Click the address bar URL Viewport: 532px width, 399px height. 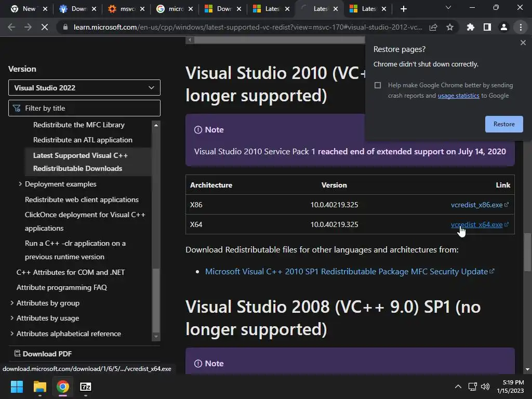(x=248, y=27)
